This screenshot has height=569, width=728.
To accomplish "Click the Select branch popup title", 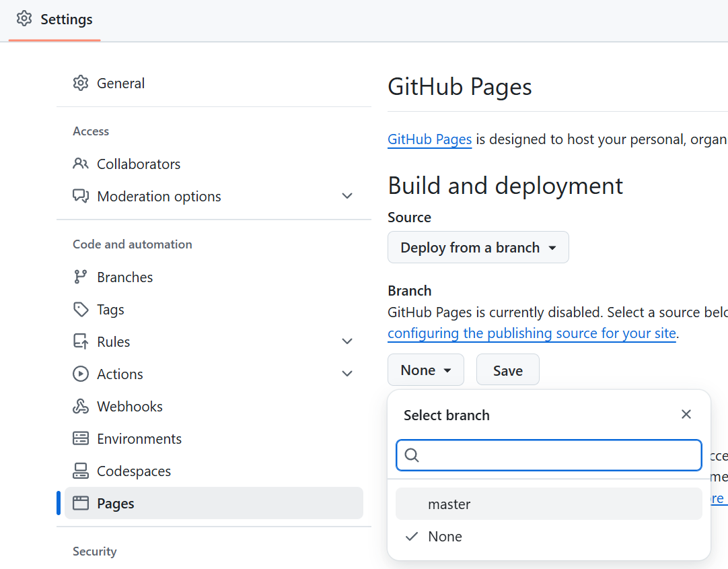I will pyautogui.click(x=447, y=415).
